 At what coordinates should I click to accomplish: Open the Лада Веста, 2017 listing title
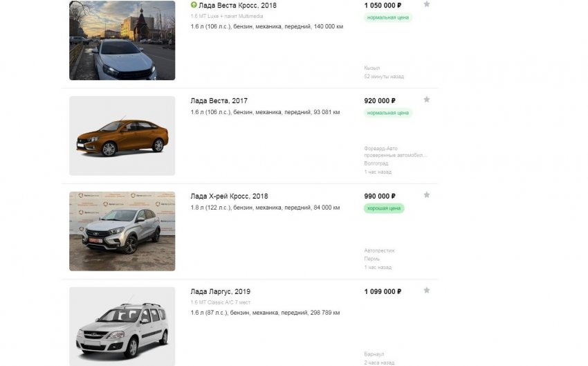click(x=219, y=100)
